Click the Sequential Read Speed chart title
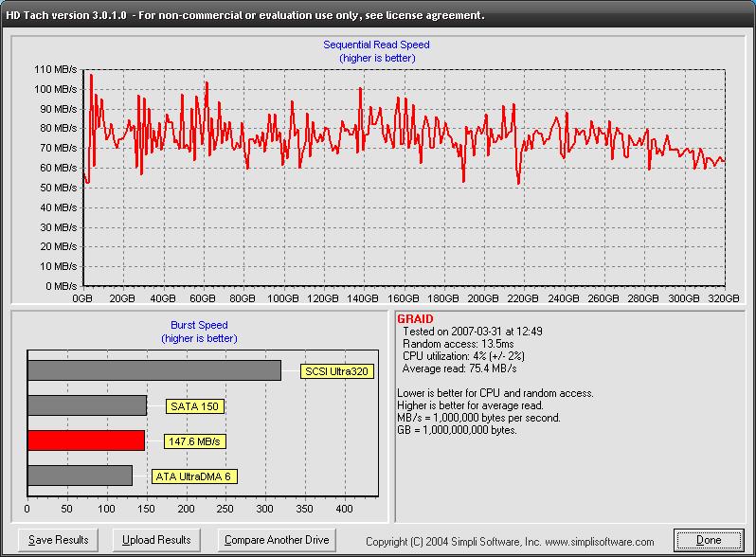 (x=376, y=45)
